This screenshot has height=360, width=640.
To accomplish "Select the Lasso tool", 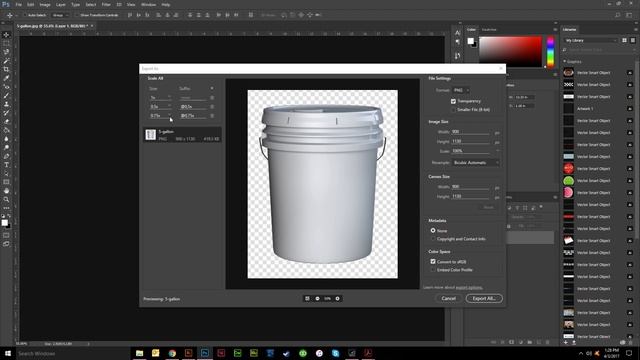I will (x=6, y=52).
